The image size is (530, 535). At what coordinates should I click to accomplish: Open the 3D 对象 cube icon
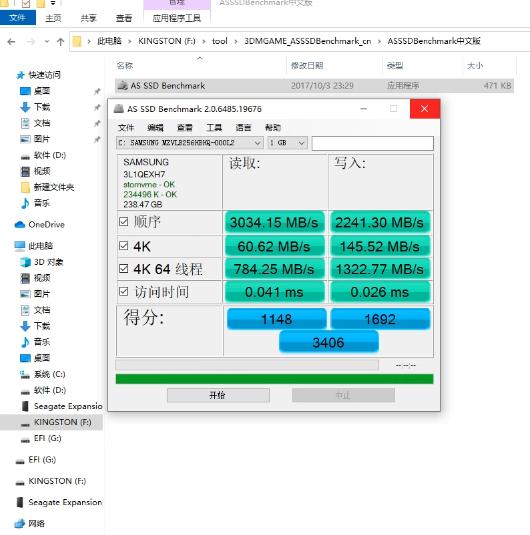[26, 262]
